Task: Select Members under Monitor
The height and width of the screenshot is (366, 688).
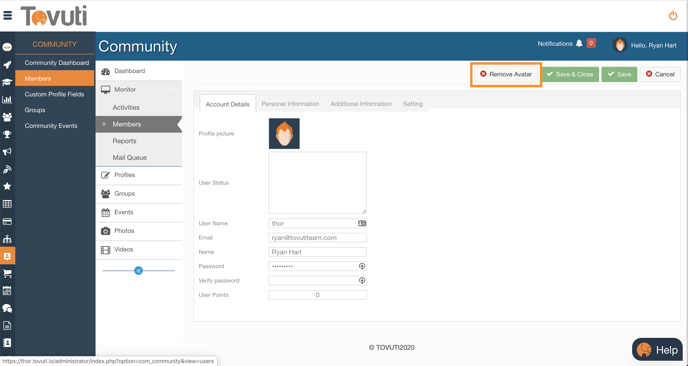Action: (139, 124)
